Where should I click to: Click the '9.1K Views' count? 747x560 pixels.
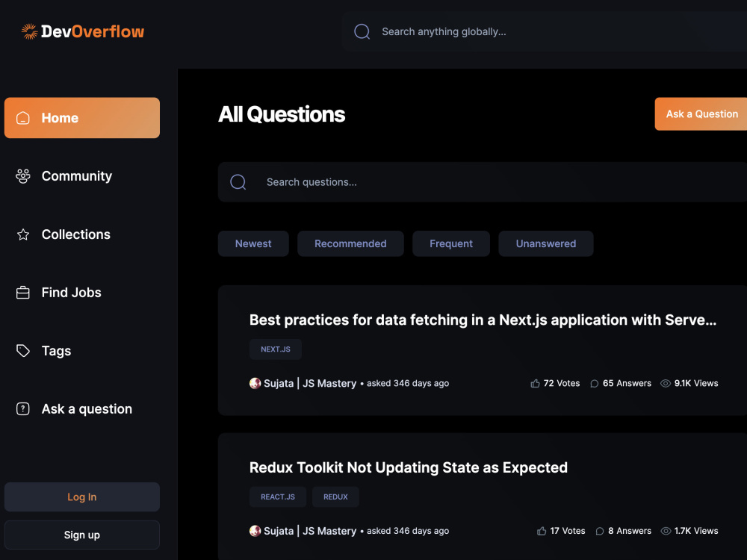pos(696,383)
